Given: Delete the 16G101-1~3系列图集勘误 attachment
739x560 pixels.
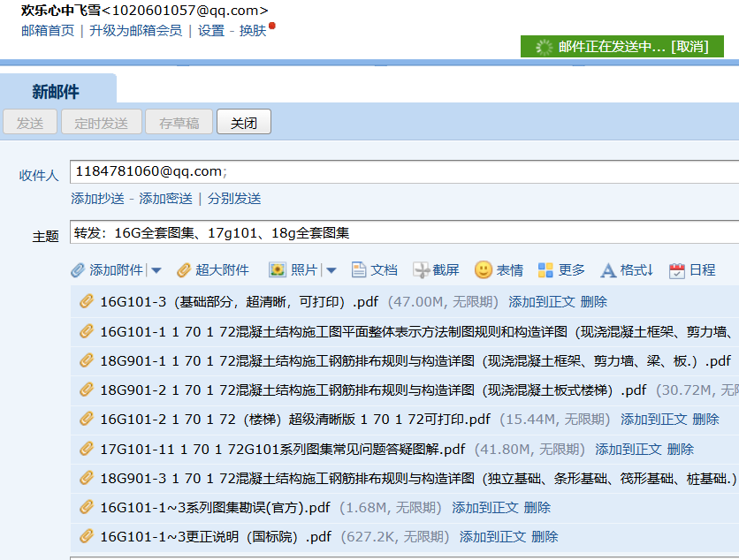Looking at the screenshot, I should (x=537, y=507).
